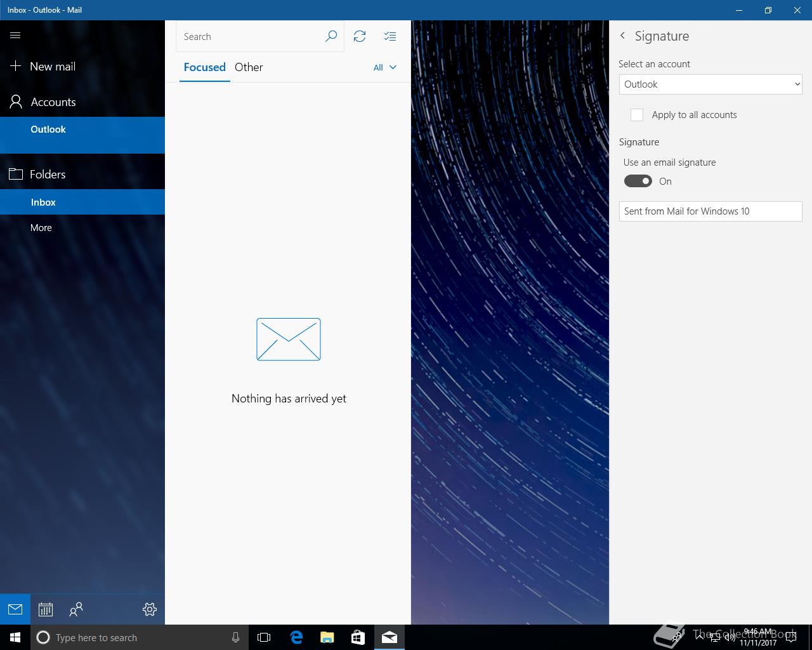Expand the All filter dropdown
This screenshot has height=650, width=812.
385,67
